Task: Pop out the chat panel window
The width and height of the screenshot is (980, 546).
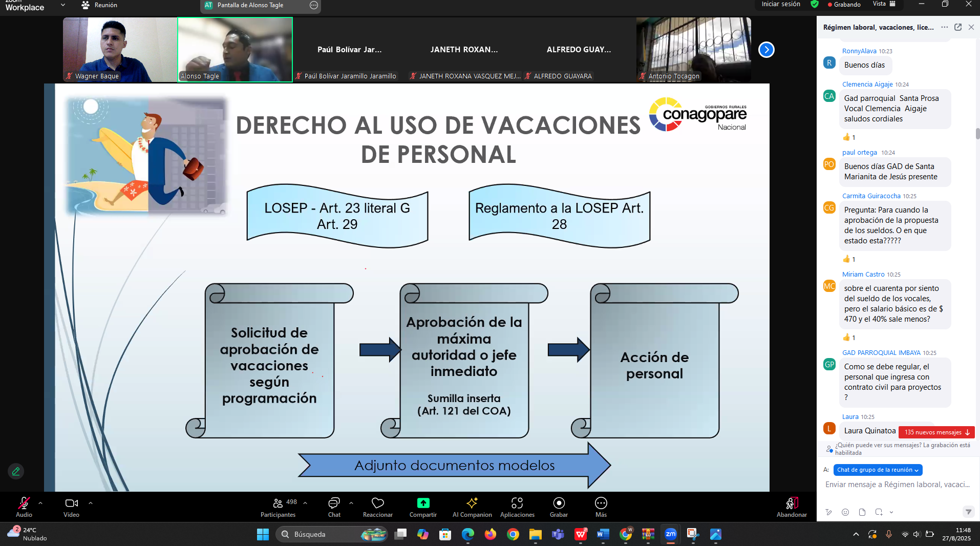Action: (x=958, y=27)
